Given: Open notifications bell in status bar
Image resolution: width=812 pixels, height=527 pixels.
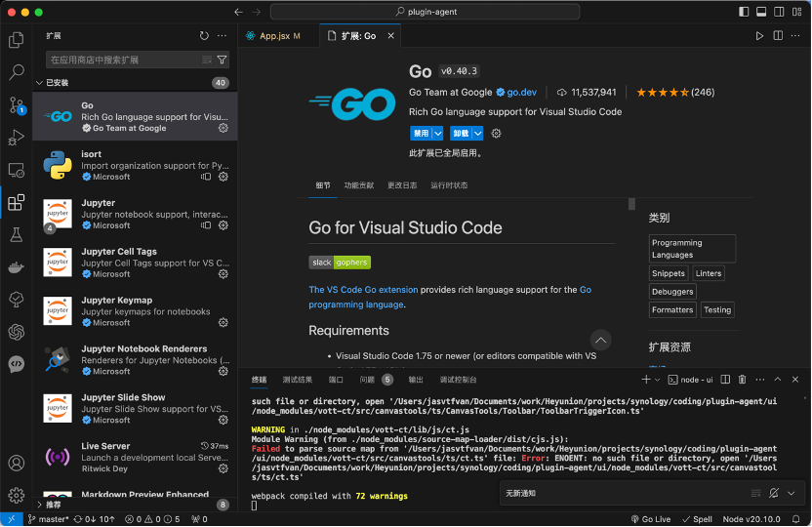Looking at the screenshot, I should (796, 519).
